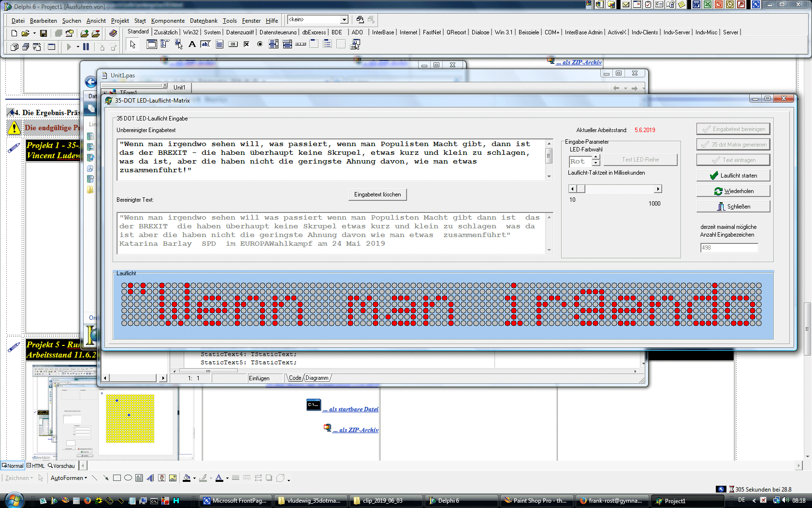Switch to the Win32 palette tab
Image resolution: width=812 pixels, height=508 pixels.
(x=191, y=32)
